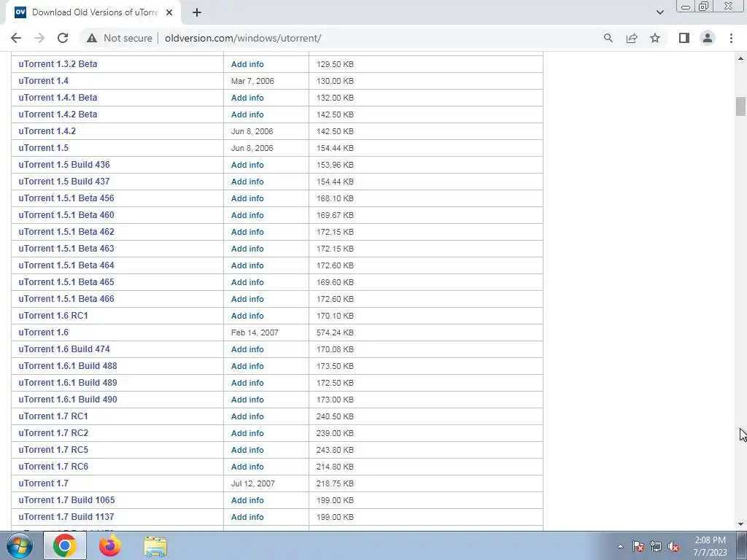
Task: Reload the oldversion.com page
Action: (x=63, y=38)
